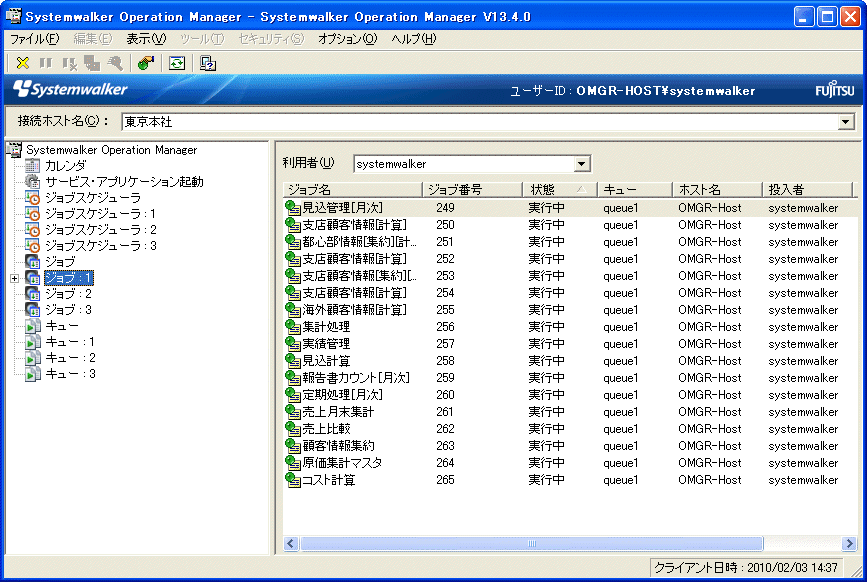
Task: Click the job icon beside 定期処理[月次]
Action: tap(293, 395)
